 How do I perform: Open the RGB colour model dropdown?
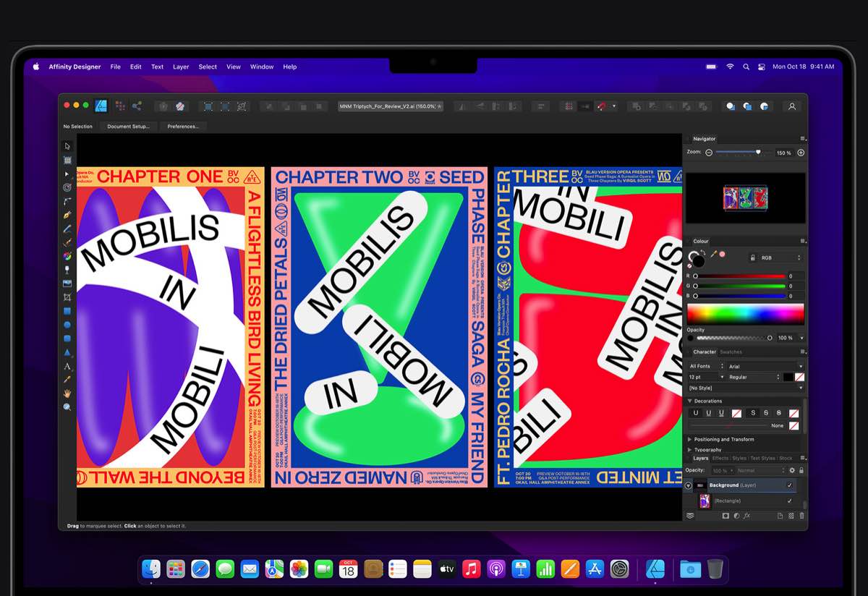coord(781,257)
